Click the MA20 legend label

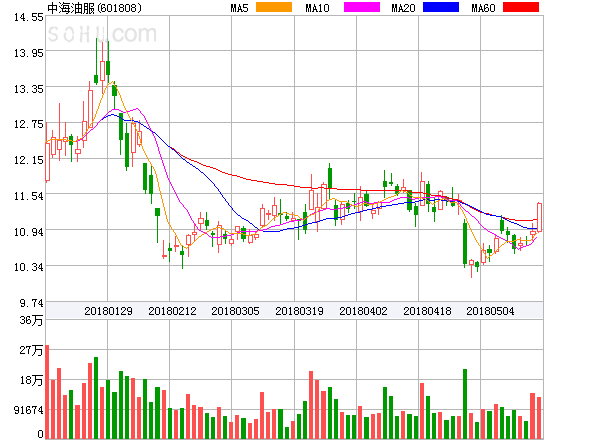403,8
